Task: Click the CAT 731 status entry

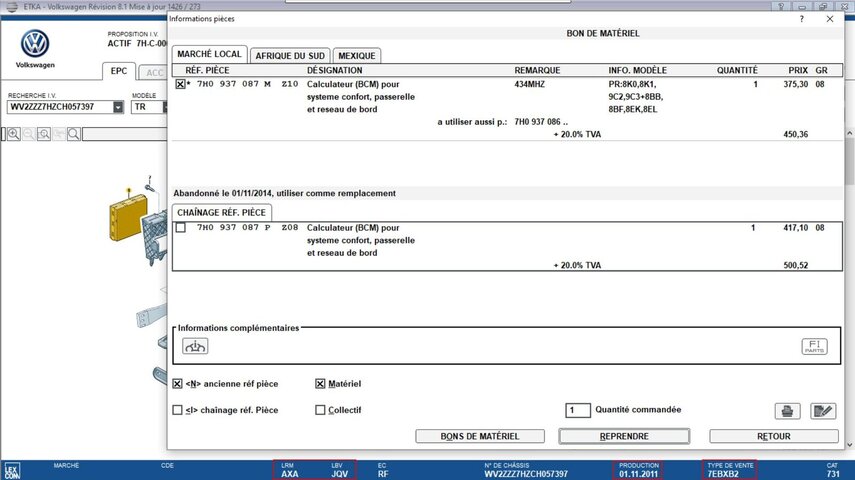Action: (x=833, y=470)
